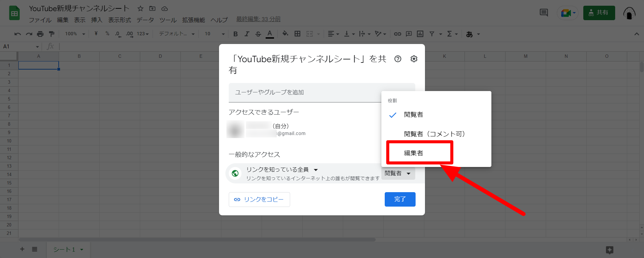This screenshot has width=644, height=258.
Task: Click the move to folder icon
Action: click(152, 9)
